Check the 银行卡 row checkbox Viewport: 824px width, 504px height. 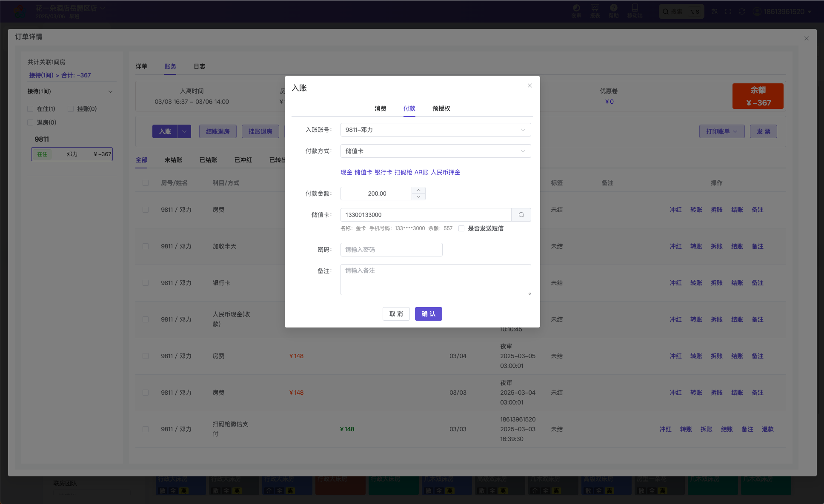point(146,283)
